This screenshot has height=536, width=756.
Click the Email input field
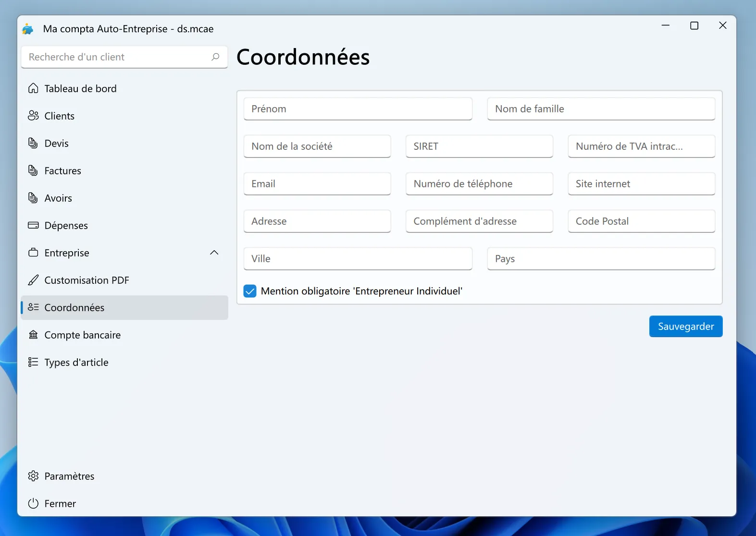317,183
